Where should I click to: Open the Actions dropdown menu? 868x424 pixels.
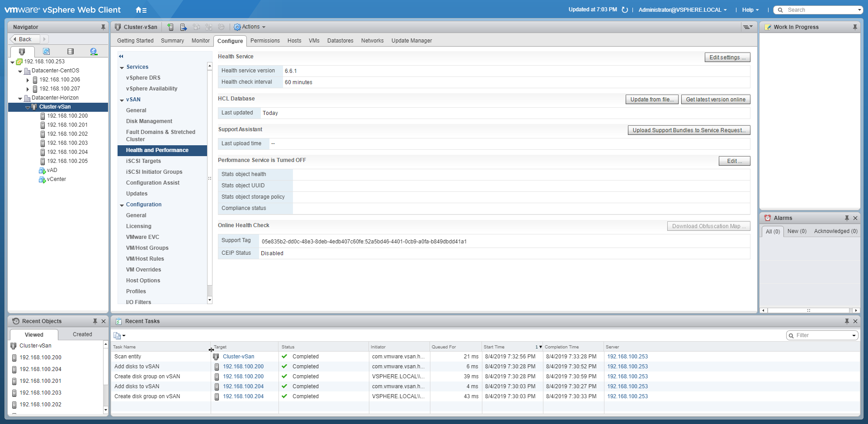point(250,27)
